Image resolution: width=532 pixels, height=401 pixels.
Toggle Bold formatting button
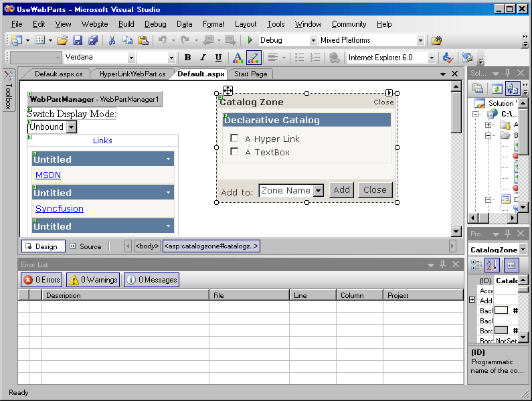click(187, 58)
